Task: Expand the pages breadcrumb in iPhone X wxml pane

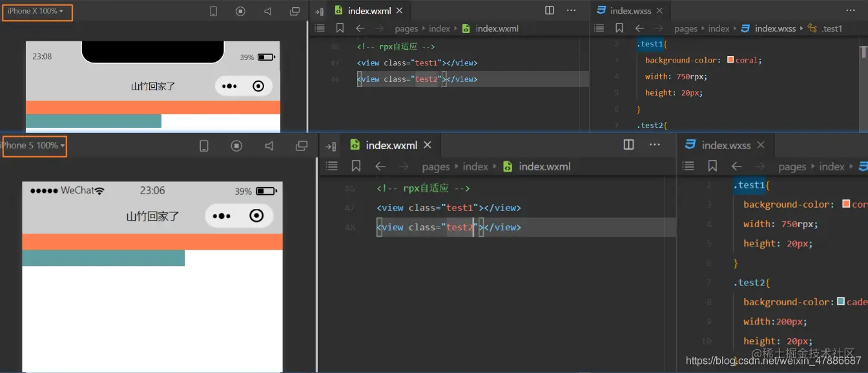Action: coord(406,28)
